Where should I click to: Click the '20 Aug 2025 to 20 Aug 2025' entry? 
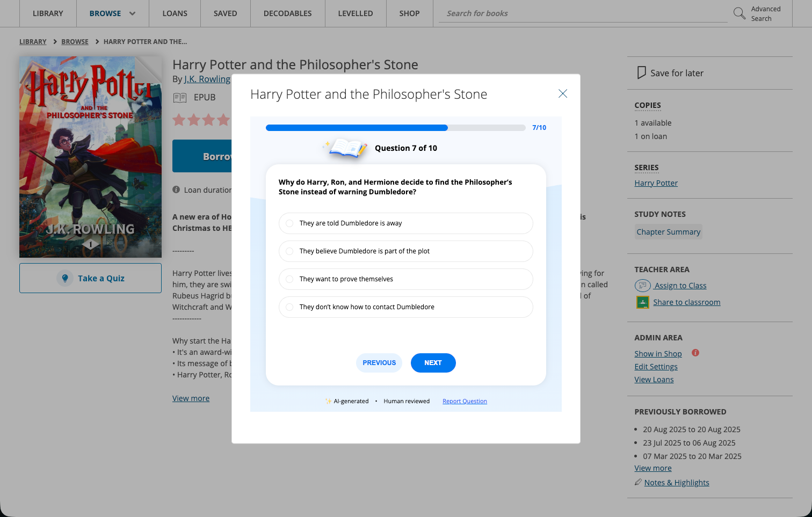click(x=692, y=429)
